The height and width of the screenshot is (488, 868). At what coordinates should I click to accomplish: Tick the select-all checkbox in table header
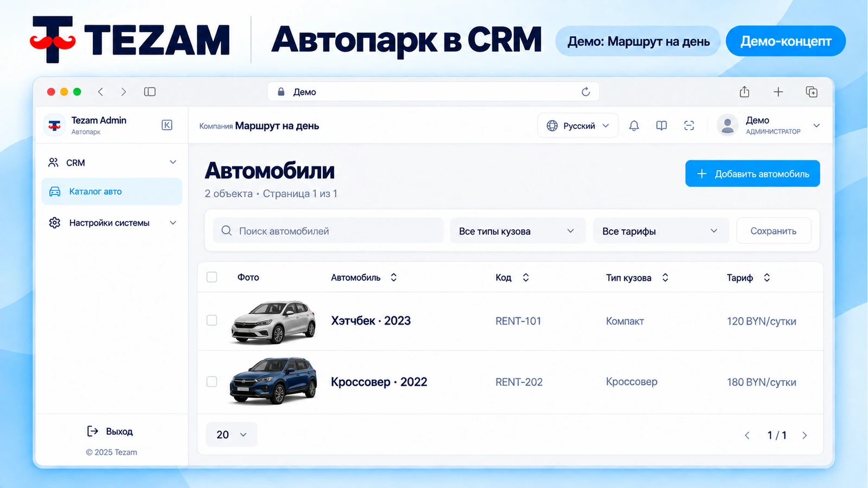212,277
